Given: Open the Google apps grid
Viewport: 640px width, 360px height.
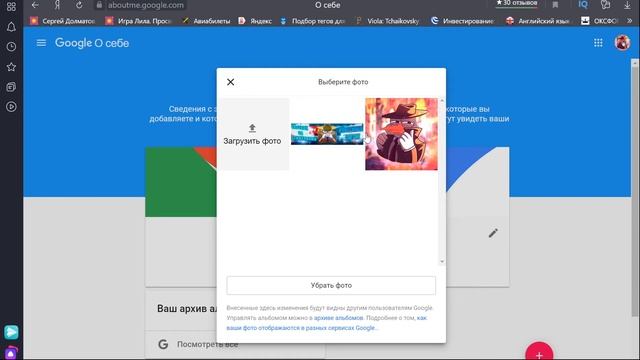Looking at the screenshot, I should tap(598, 43).
